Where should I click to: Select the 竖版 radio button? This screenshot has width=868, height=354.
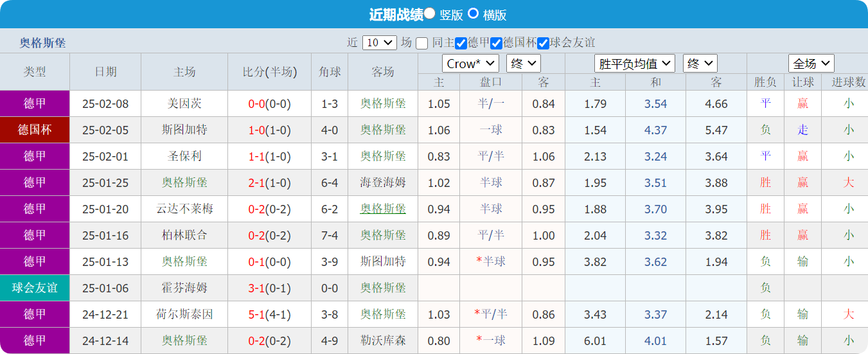[x=430, y=13]
